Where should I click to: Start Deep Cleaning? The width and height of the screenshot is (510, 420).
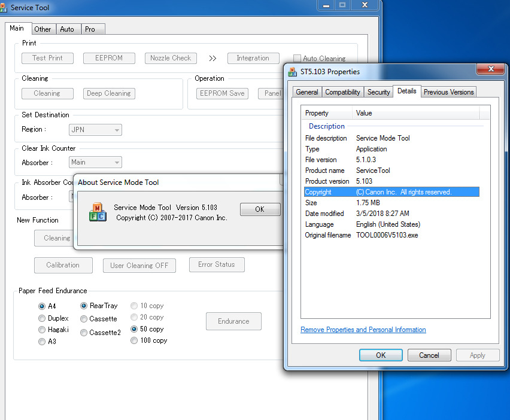click(109, 93)
